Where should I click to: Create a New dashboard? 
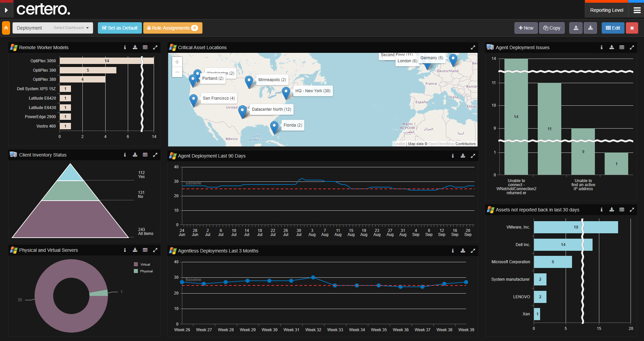(x=526, y=28)
